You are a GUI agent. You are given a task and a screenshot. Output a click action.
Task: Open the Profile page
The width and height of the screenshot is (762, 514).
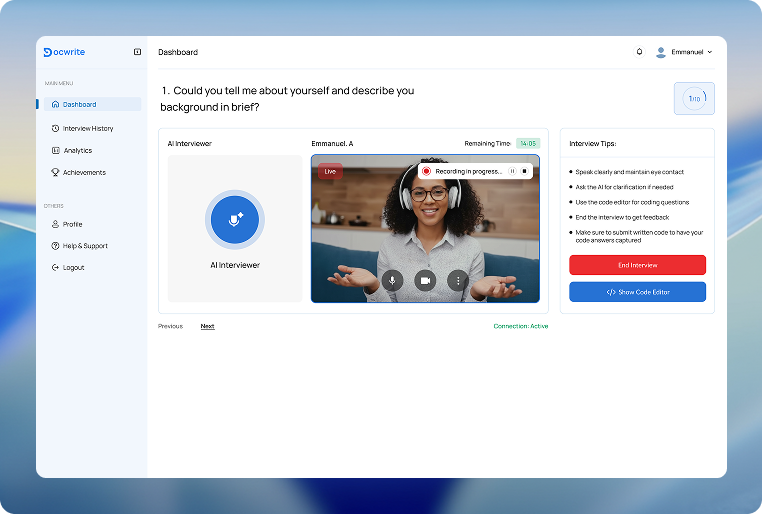click(x=67, y=224)
